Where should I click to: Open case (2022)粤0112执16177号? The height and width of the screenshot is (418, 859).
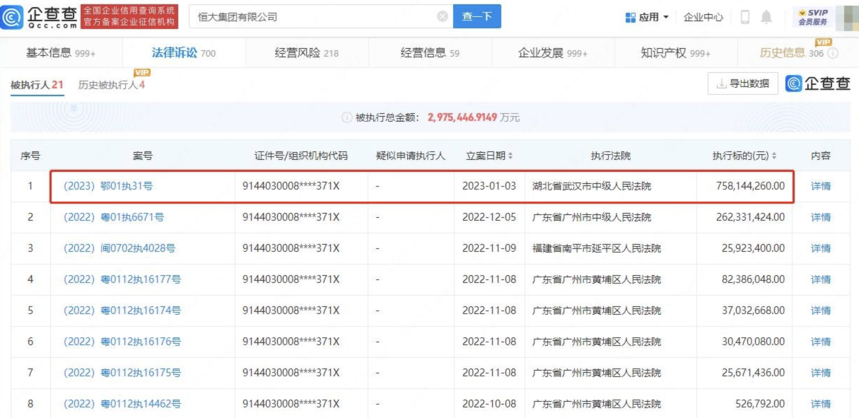[x=122, y=280]
